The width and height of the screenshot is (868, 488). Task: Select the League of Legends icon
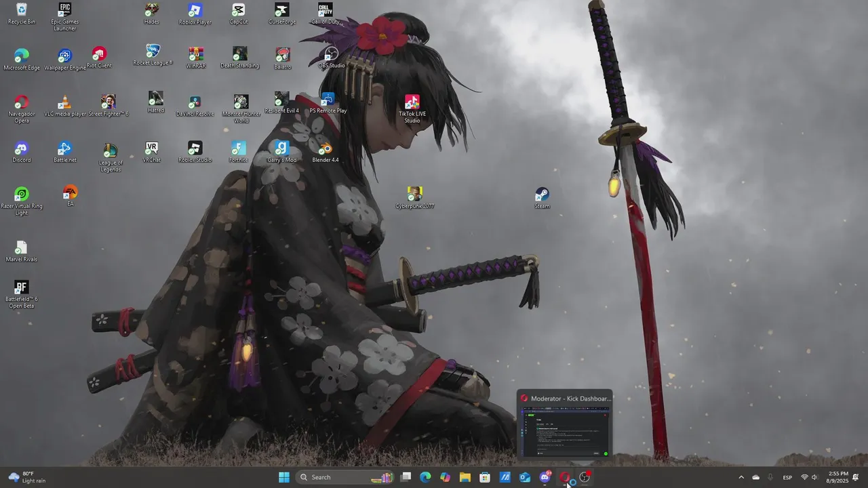[x=111, y=158]
